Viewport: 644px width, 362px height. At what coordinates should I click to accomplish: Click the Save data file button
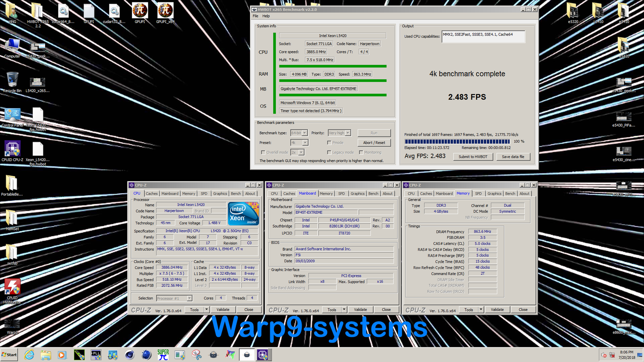(x=513, y=157)
